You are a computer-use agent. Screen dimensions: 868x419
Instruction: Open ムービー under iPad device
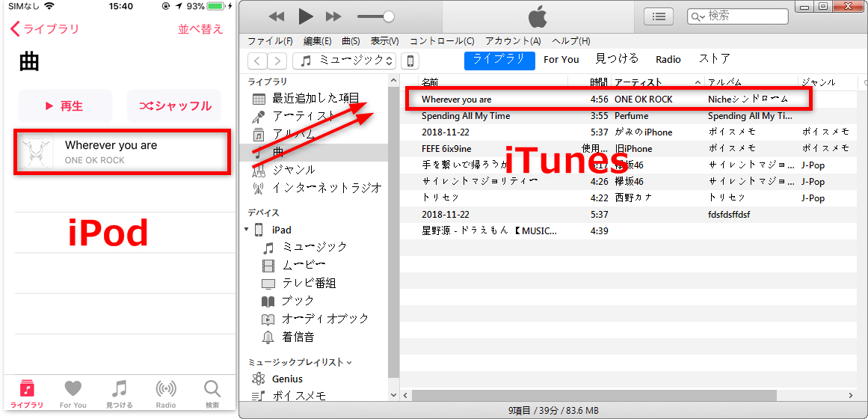click(304, 265)
